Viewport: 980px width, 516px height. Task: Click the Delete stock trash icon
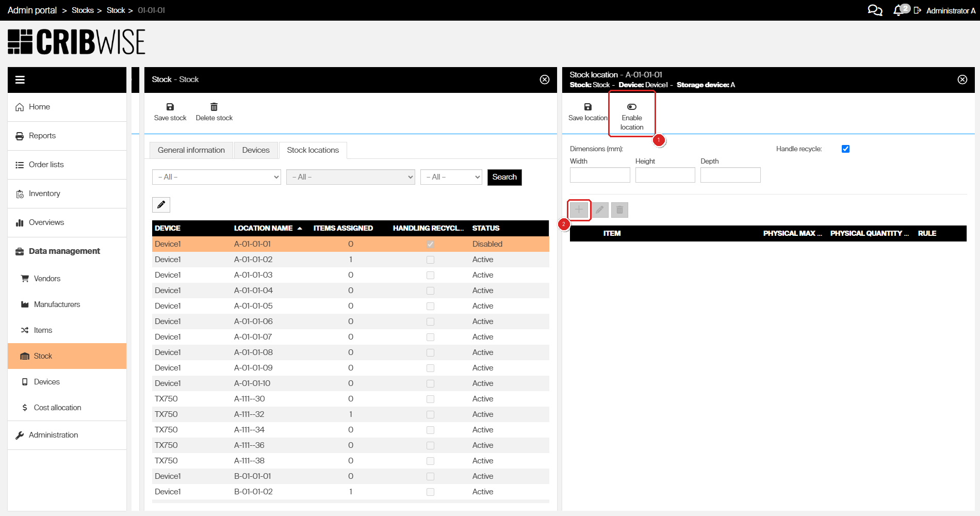[x=214, y=107]
